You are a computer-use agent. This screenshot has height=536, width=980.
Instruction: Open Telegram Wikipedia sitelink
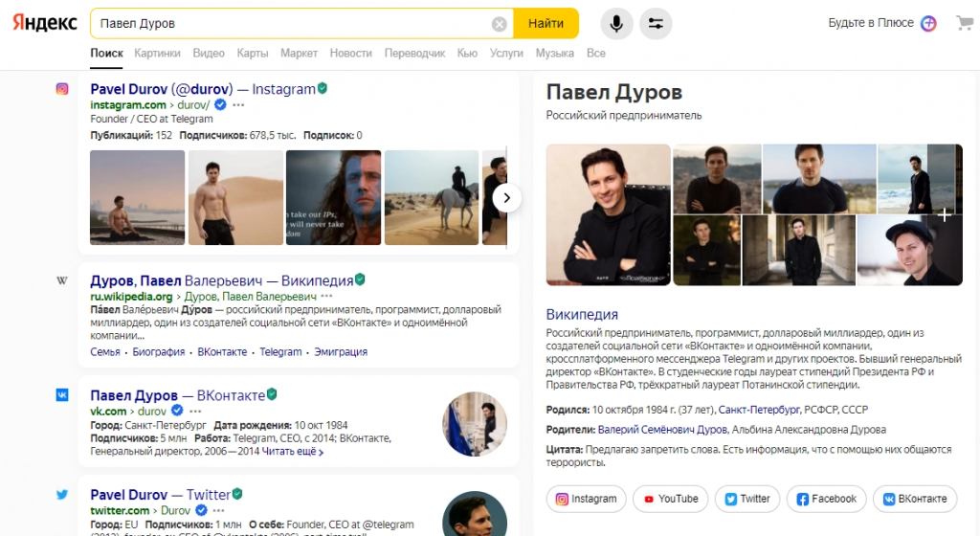(x=280, y=351)
